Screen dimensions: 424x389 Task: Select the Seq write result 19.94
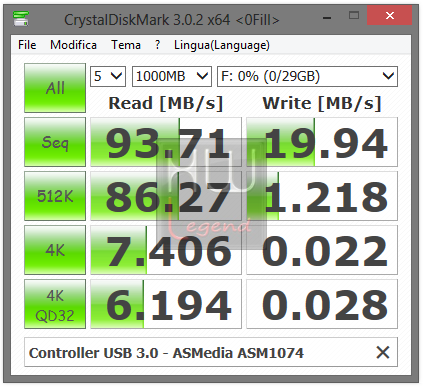tap(322, 142)
